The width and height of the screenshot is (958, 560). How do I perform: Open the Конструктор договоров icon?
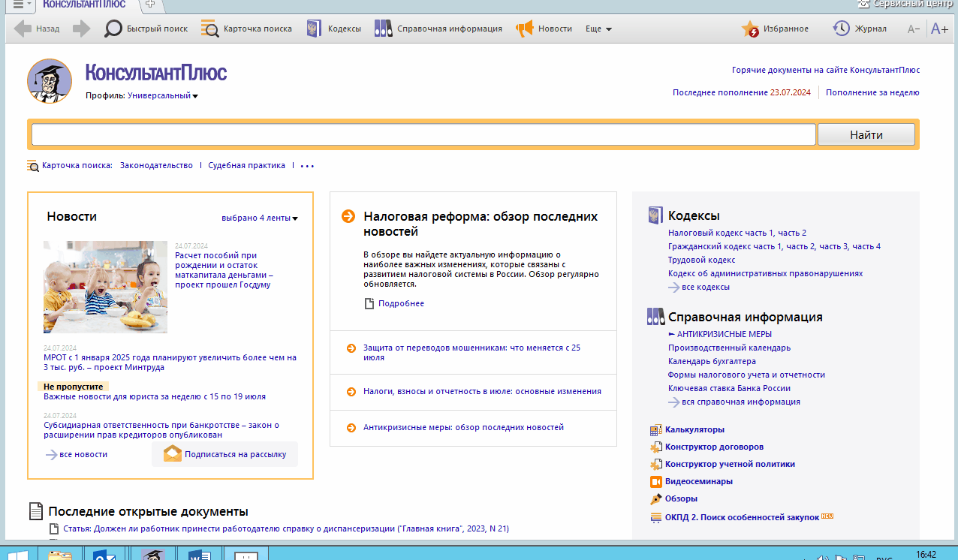click(x=655, y=447)
